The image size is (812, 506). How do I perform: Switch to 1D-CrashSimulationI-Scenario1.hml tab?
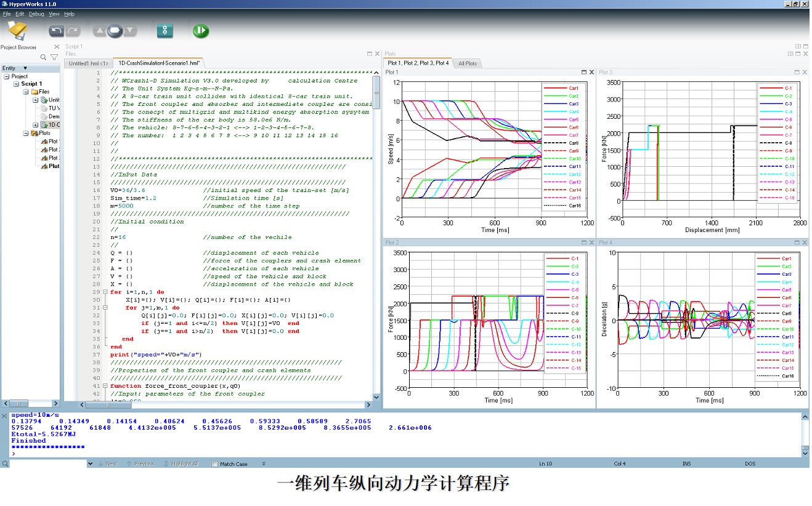click(159, 63)
